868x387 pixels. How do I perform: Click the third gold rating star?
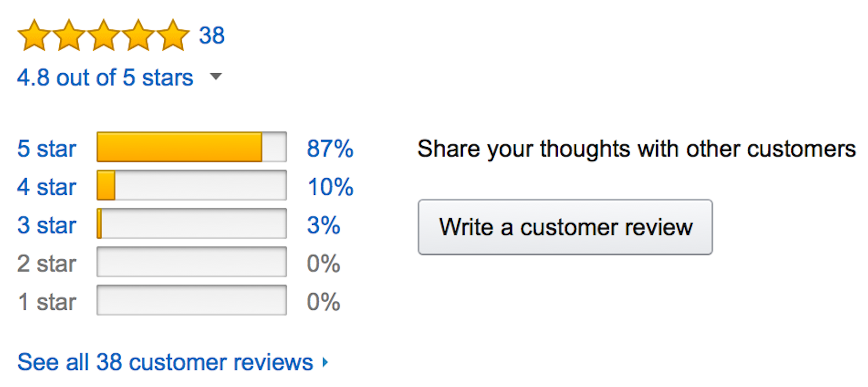point(103,35)
